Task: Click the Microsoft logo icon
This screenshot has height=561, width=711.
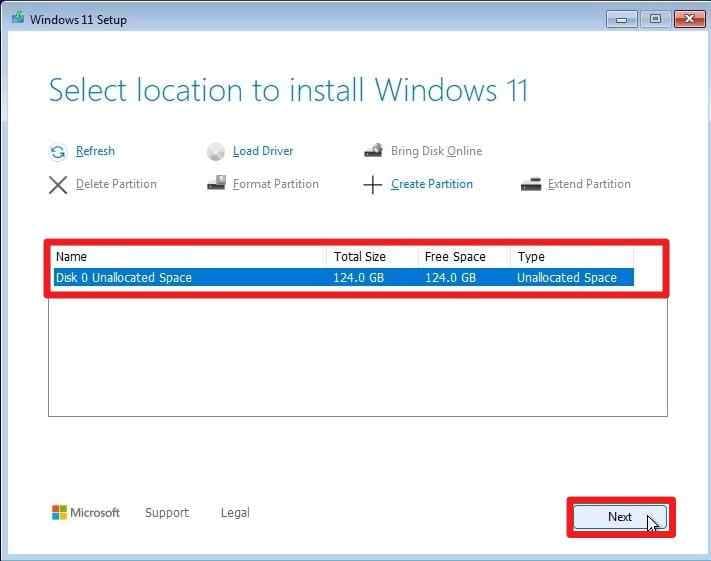Action: 59,512
